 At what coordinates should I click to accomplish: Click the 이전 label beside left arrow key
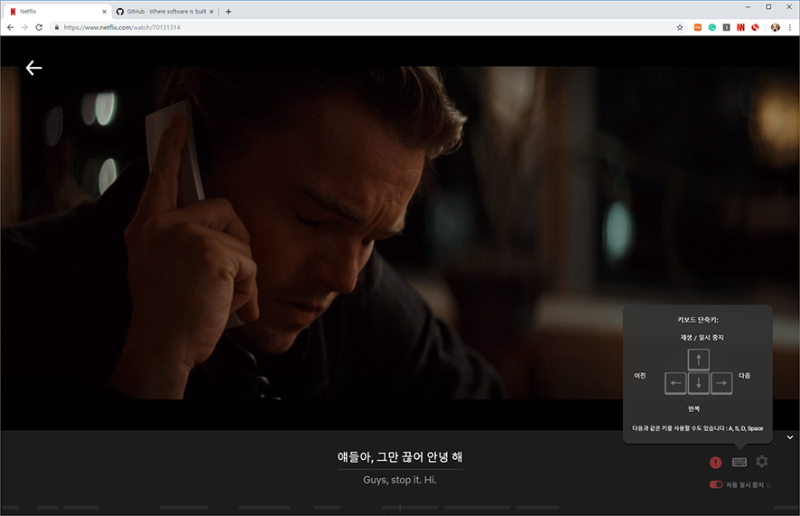click(x=640, y=376)
